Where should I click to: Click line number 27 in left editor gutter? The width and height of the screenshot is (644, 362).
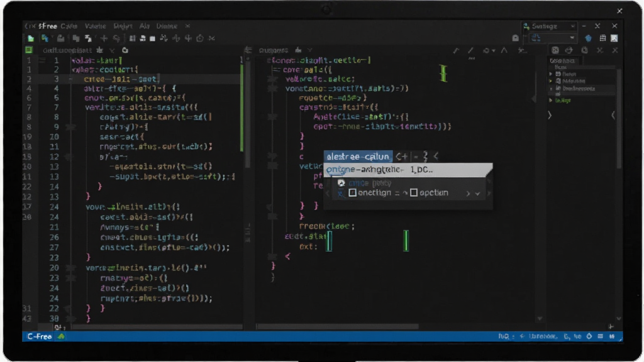(x=54, y=248)
